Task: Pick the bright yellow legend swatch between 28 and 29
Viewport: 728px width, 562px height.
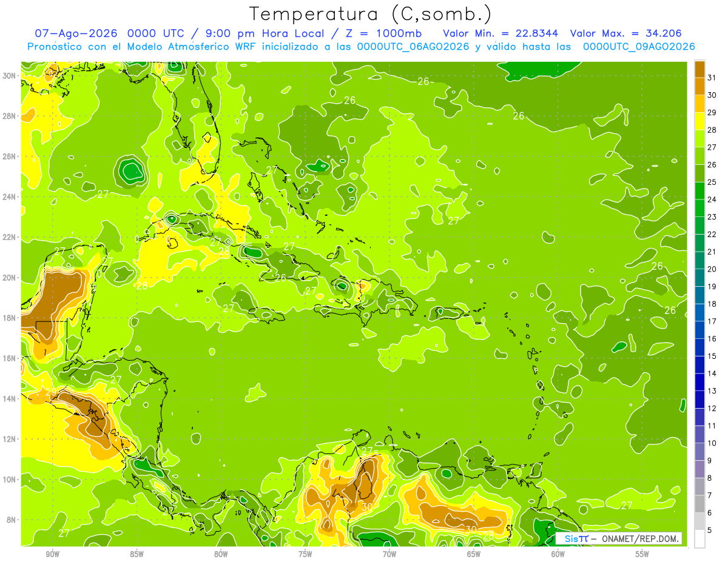Action: click(x=699, y=122)
